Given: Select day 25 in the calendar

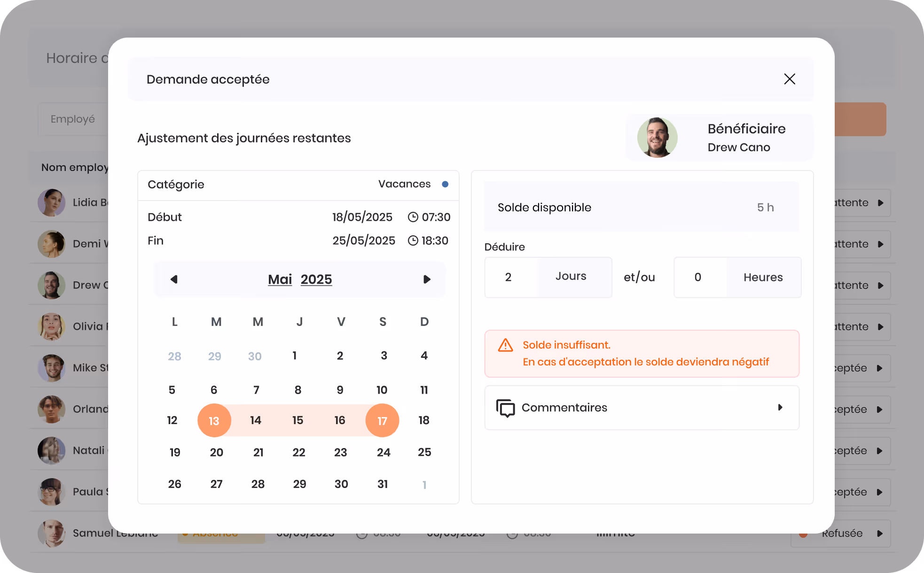Looking at the screenshot, I should tap(424, 452).
